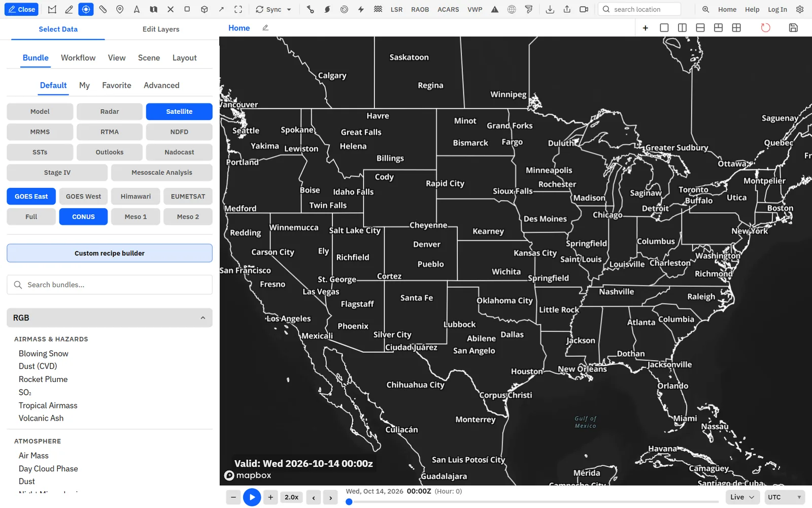Open the UTC timezone dropdown
Screen dimensions: 812x508
pyautogui.click(x=785, y=497)
